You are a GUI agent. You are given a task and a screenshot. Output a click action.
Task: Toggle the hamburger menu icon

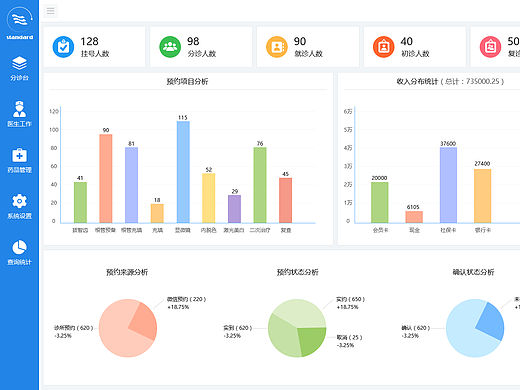point(51,11)
